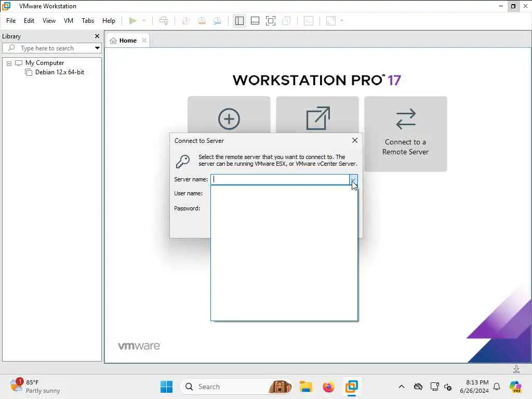This screenshot has height=399, width=532.
Task: Open the power options dropdown arrow
Action: pos(144,21)
